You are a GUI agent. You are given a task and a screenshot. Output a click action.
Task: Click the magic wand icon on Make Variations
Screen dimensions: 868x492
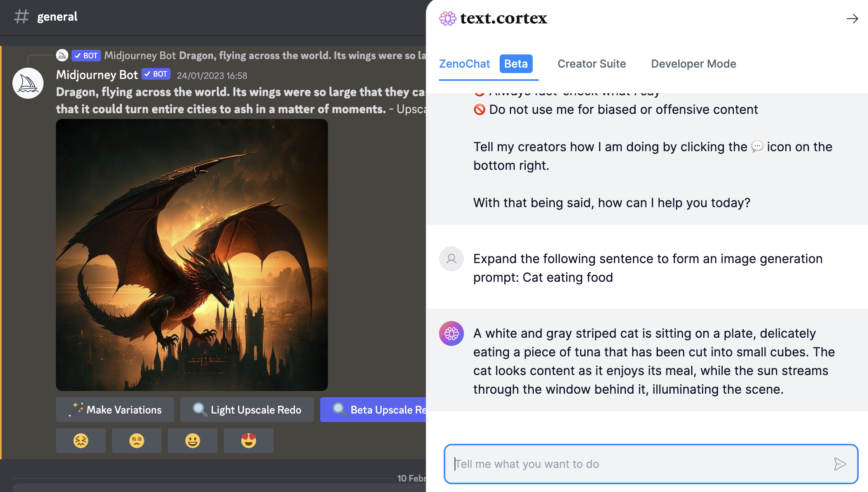[76, 409]
